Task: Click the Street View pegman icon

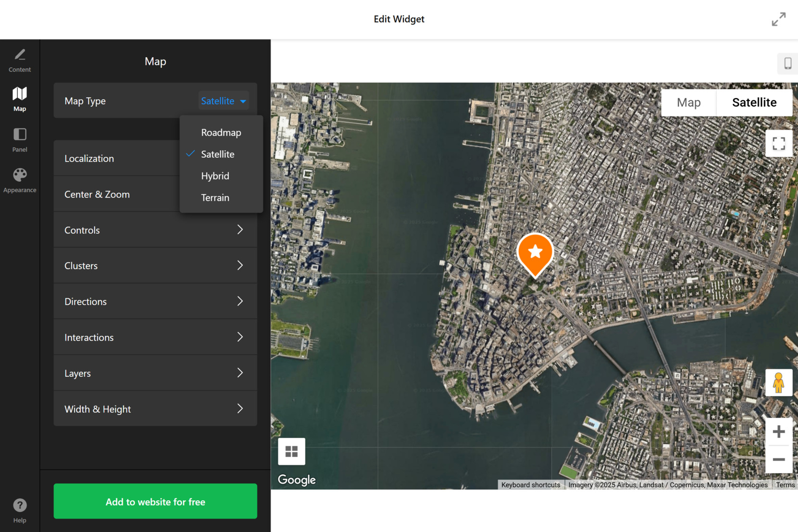Action: pyautogui.click(x=778, y=383)
